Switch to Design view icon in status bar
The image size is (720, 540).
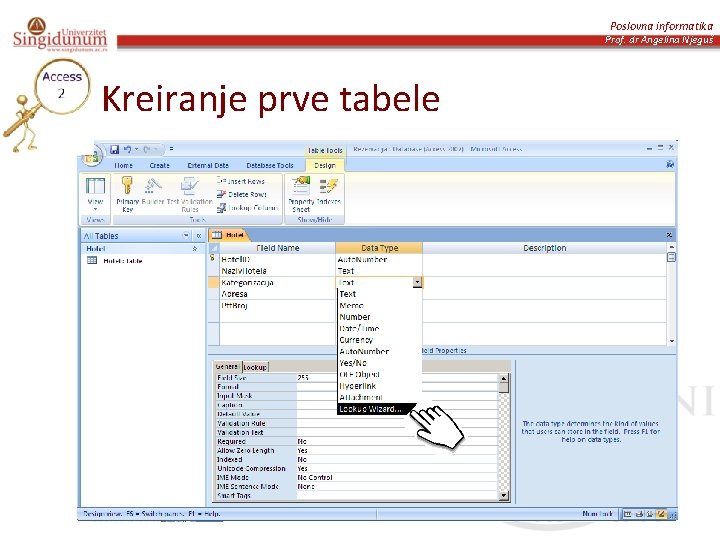coord(661,514)
